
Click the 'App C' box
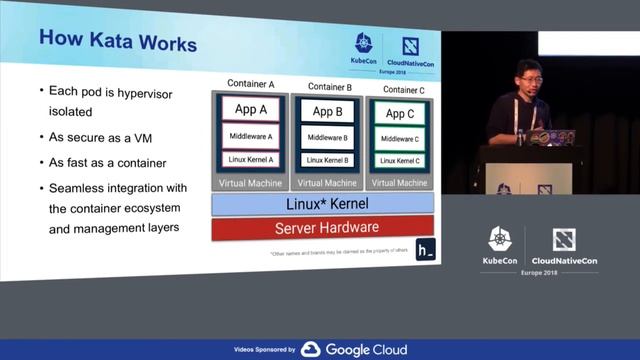point(400,113)
